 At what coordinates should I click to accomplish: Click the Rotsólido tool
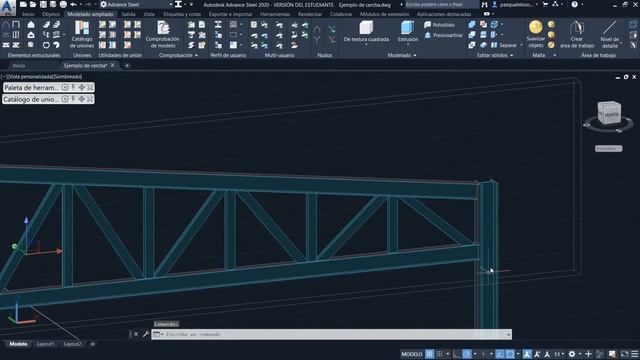tap(439, 25)
